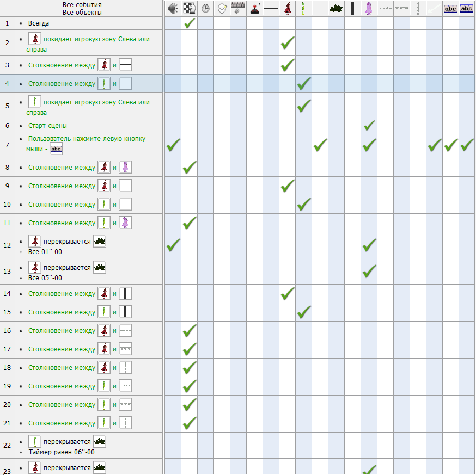Image resolution: width=476 pixels, height=475 pixels.
Task: Select the Player 1 joystick icon
Action: coord(255,8)
